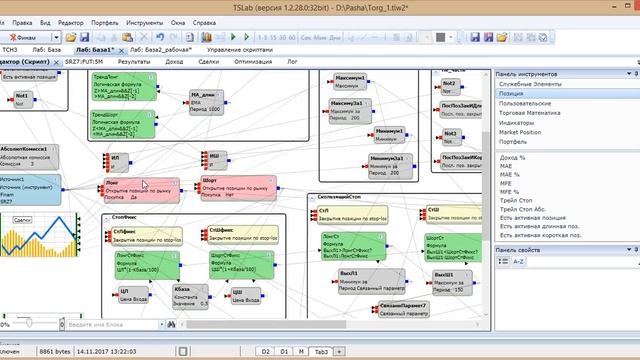Click the save floppy icon beside the open folder
This screenshot has width=640, height=360.
84,38
